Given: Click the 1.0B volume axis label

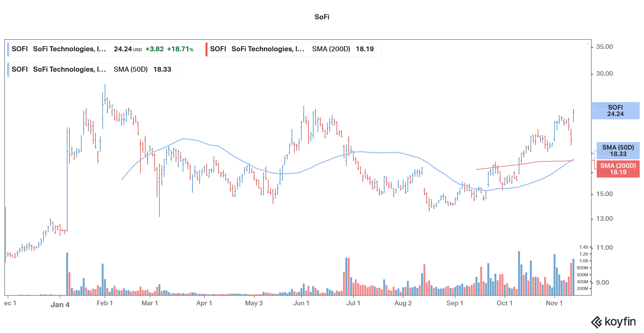Looking at the screenshot, I should (584, 261).
